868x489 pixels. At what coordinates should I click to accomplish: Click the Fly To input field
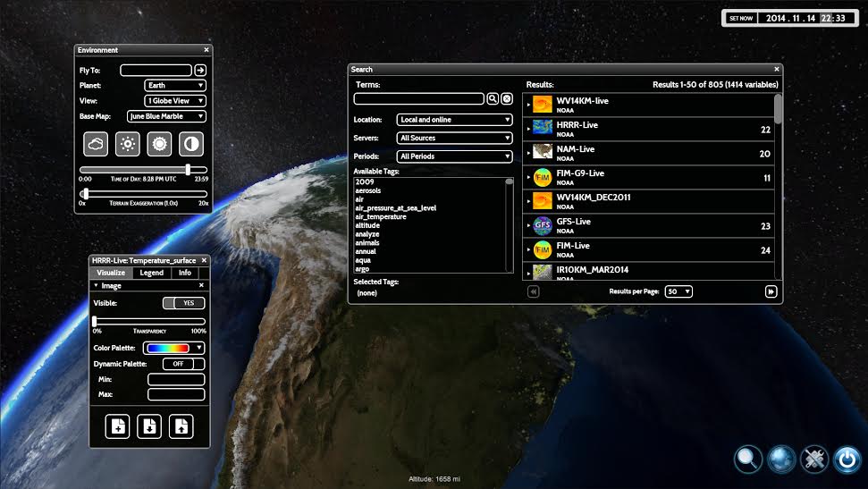156,70
